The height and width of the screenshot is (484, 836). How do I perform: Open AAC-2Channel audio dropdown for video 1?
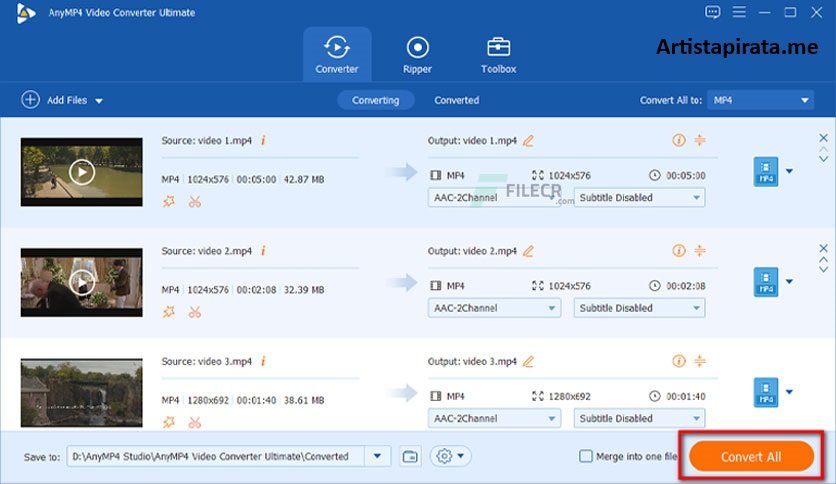(494, 198)
